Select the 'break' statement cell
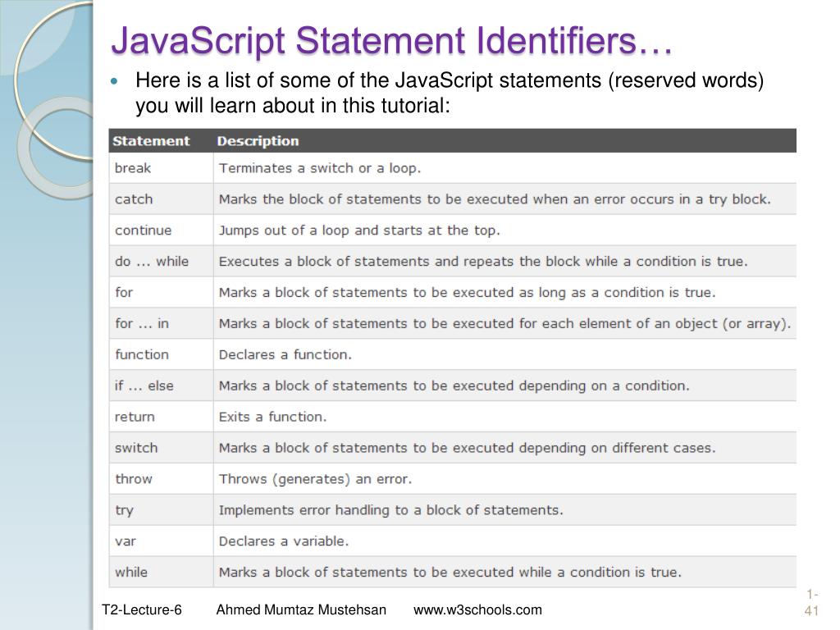This screenshot has height=630, width=840. (x=133, y=168)
